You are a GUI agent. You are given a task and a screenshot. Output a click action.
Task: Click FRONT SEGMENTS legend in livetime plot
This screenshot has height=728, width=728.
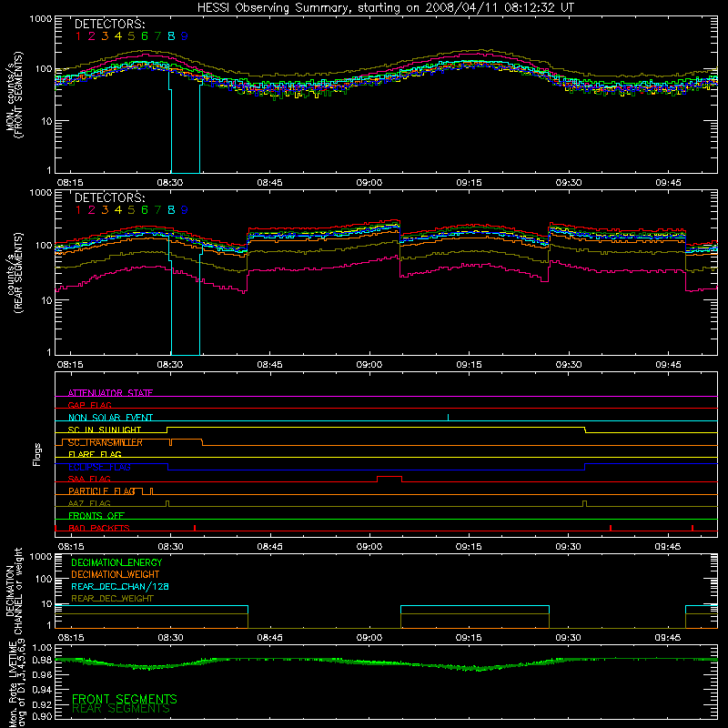point(125,699)
